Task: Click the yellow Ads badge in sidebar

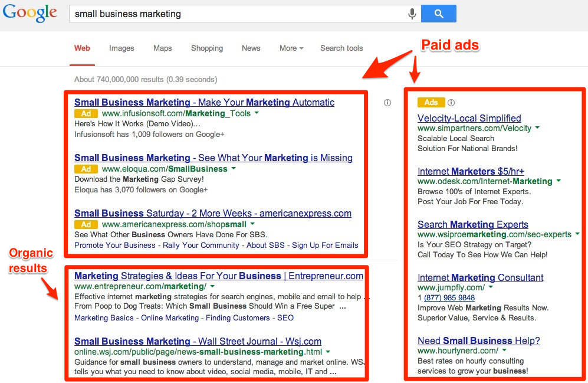Action: coord(431,102)
